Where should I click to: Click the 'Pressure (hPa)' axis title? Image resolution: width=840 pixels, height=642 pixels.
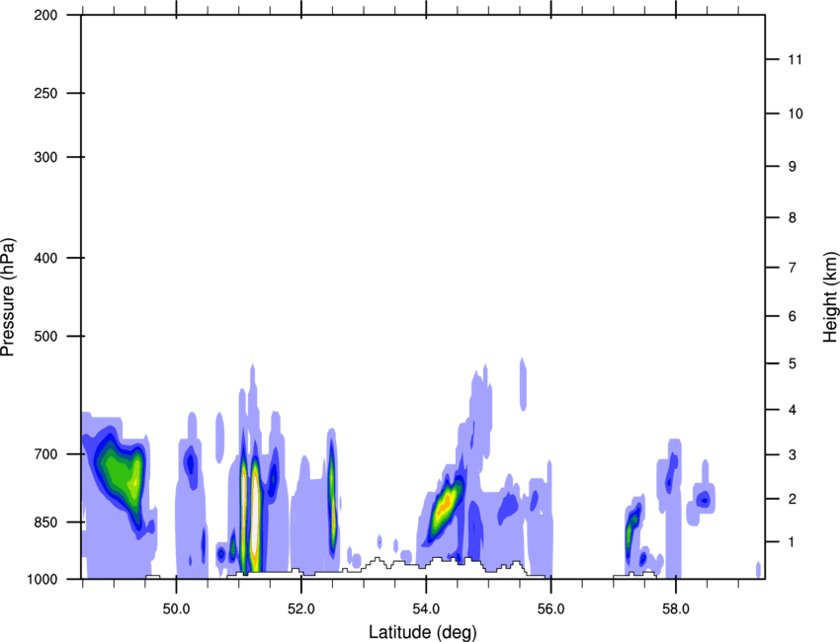pyautogui.click(x=8, y=296)
